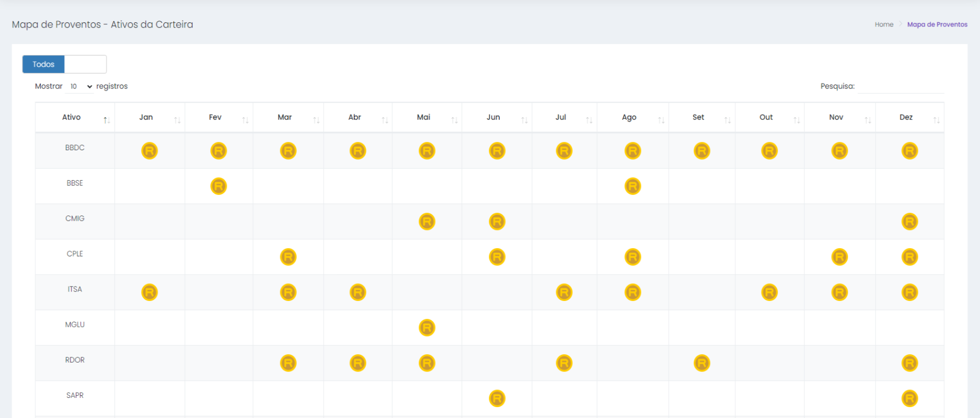Click RDOR dividend coin in Mai column
The width and height of the screenshot is (980, 418).
click(427, 363)
